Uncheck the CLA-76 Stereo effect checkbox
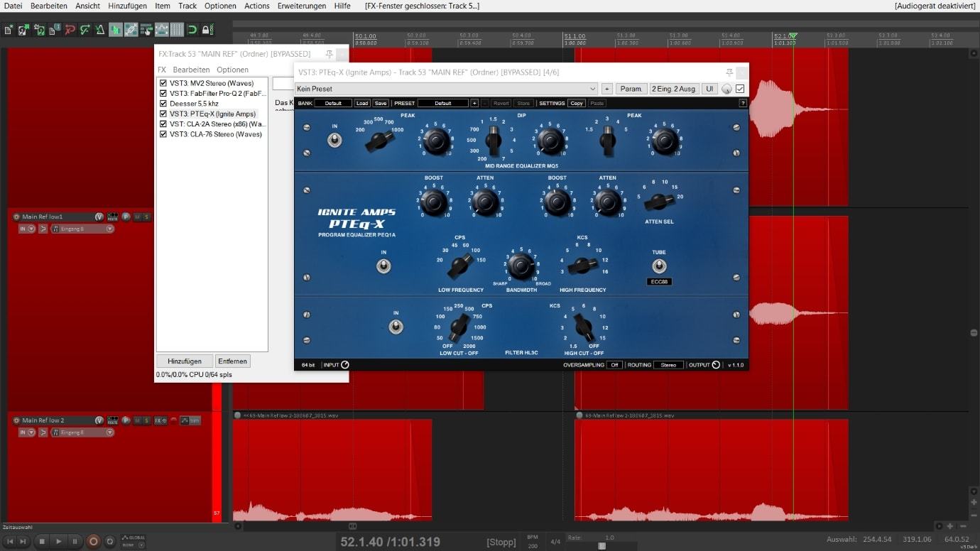 click(163, 134)
